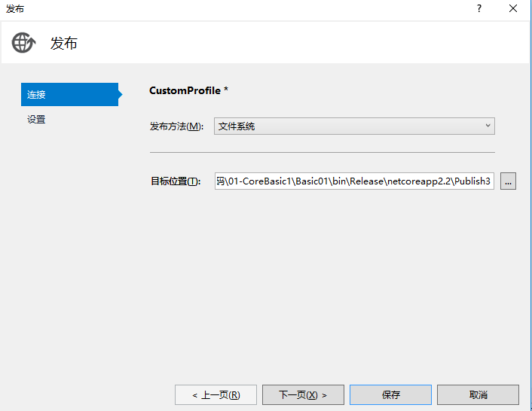Browse for target location with ... button
The height and width of the screenshot is (411, 532).
508,181
